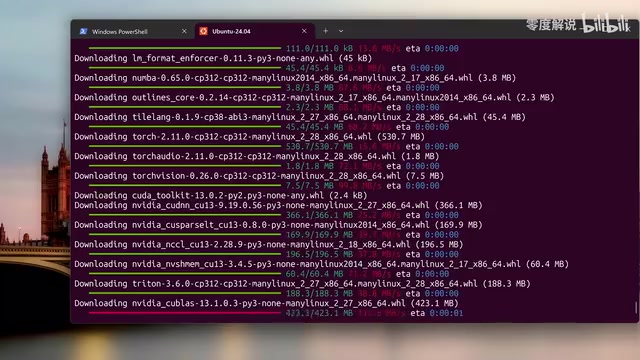Click the nvidia_cudnn_cu13 download line

[x=278, y=205]
